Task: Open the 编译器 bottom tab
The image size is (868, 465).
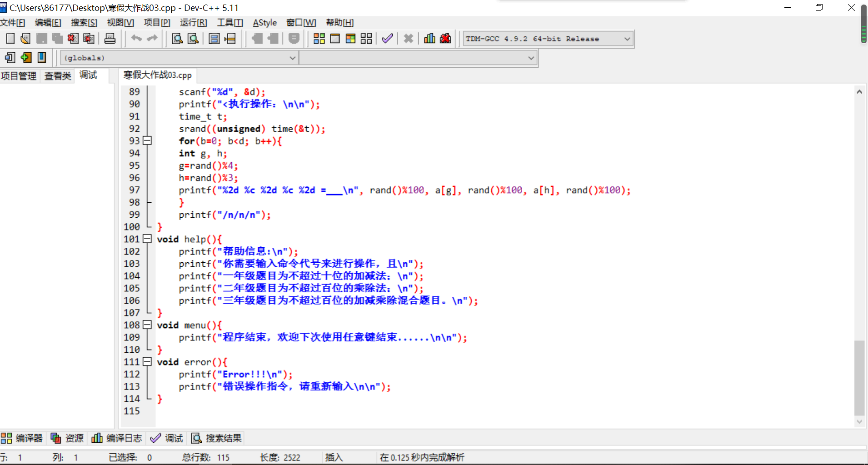Action: coord(22,438)
